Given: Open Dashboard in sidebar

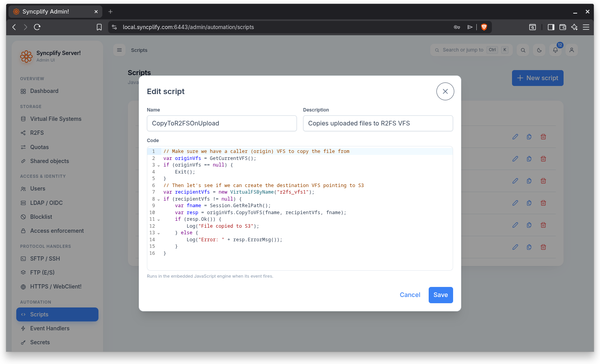Looking at the screenshot, I should click(x=57, y=91).
